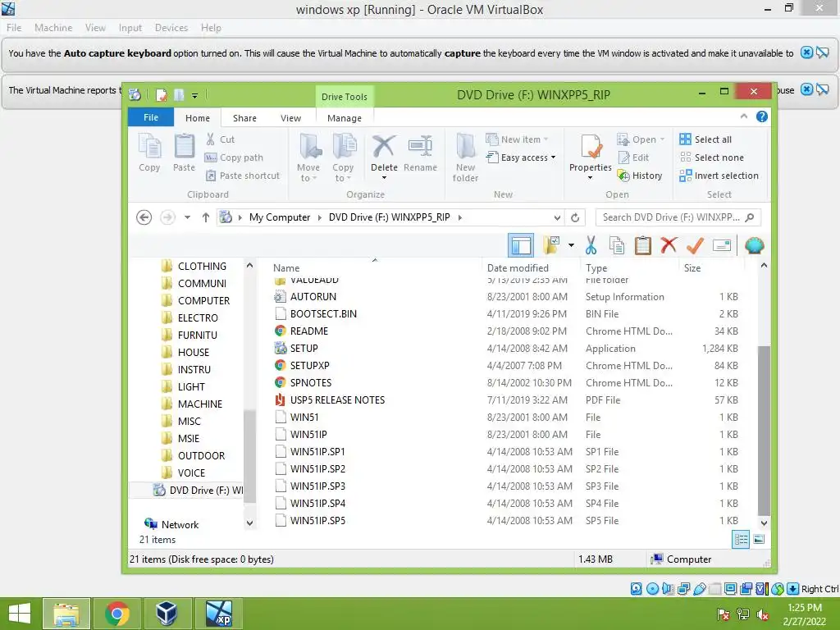
Task: Click Edit in the Open group
Action: pyautogui.click(x=633, y=157)
